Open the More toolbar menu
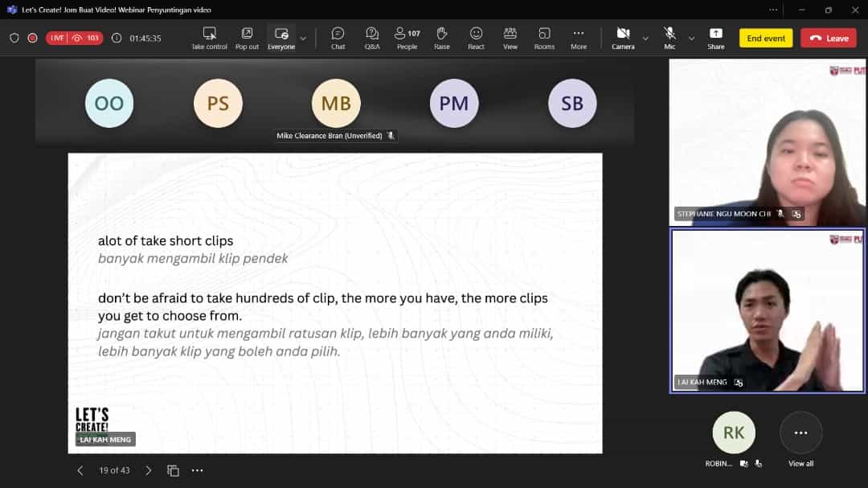Screen dimensions: 868x488 579,37
